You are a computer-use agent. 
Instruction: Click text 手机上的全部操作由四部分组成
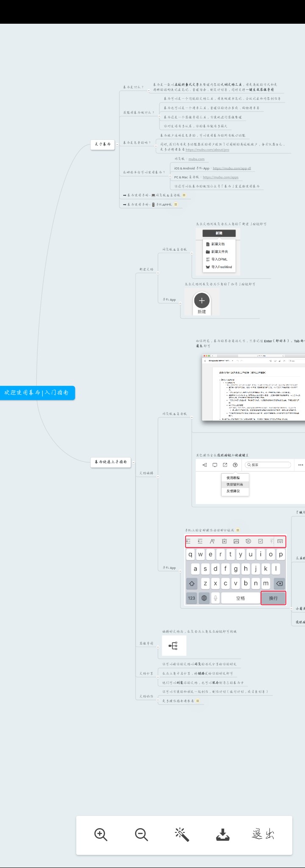click(x=209, y=530)
